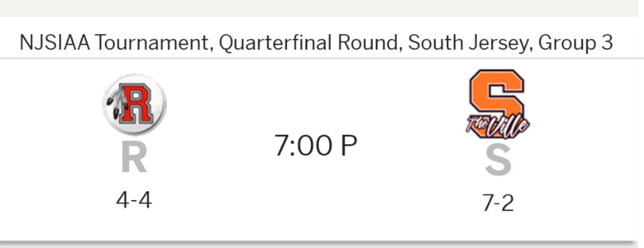
Task: Click the 4-4 team record
Action: tap(134, 201)
